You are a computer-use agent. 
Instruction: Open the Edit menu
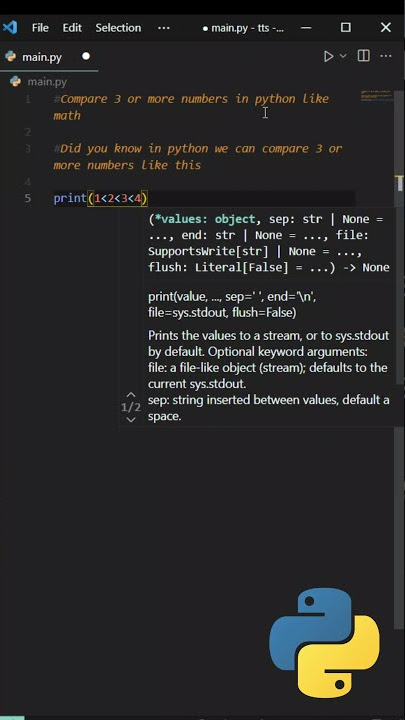[72, 28]
